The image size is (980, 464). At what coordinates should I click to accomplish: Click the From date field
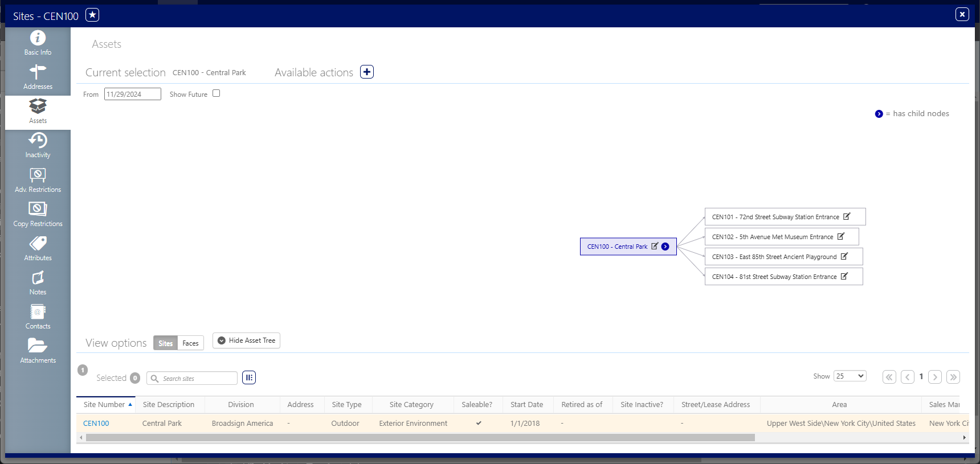coord(133,94)
